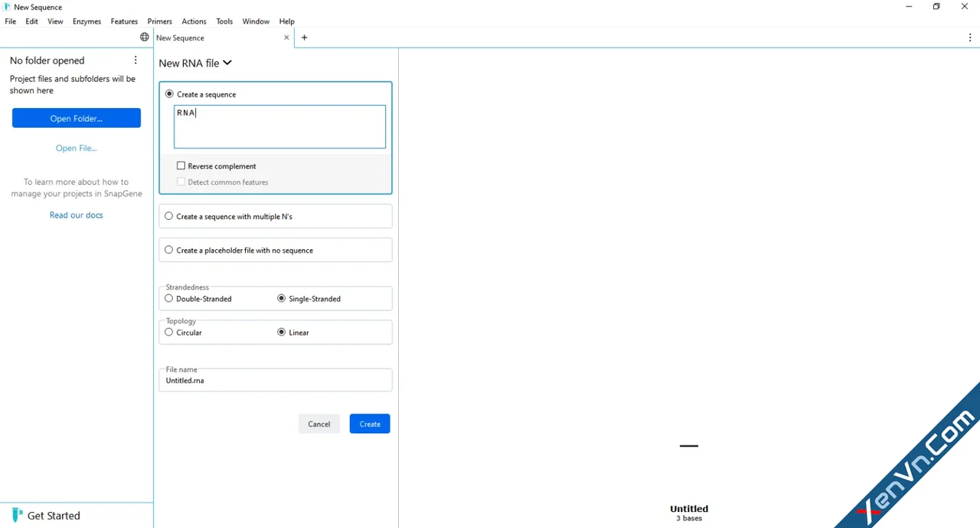Open the Features menu
The width and height of the screenshot is (980, 528).
(x=124, y=21)
